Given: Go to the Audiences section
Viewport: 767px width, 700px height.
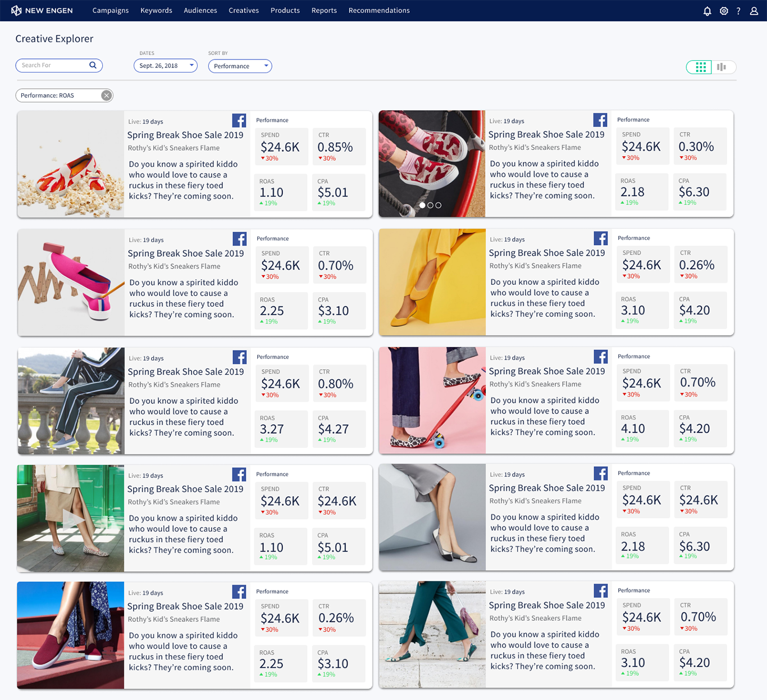Looking at the screenshot, I should (x=200, y=11).
